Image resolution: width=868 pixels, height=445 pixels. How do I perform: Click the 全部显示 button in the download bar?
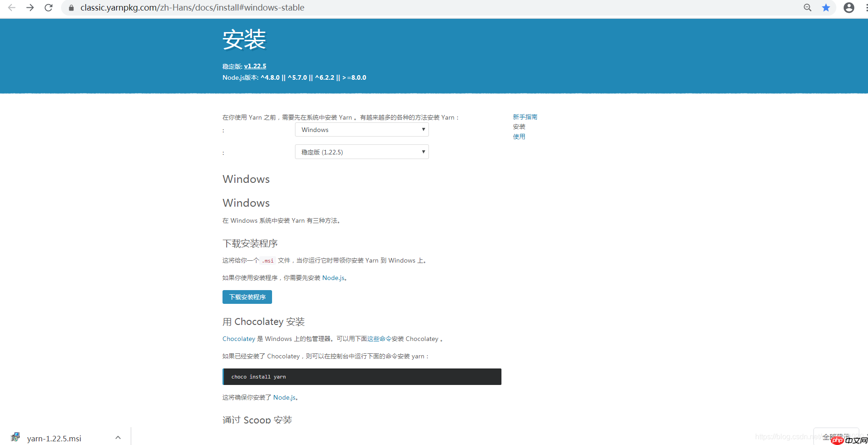point(836,437)
